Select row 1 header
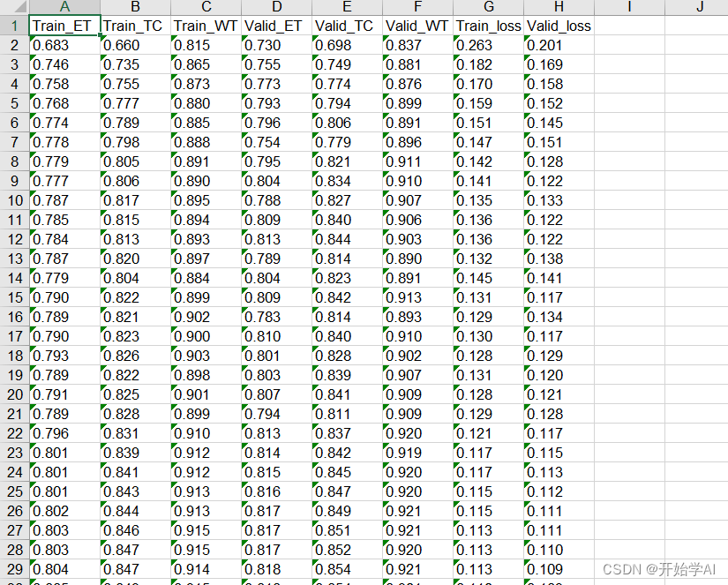The width and height of the screenshot is (728, 585). (x=14, y=26)
